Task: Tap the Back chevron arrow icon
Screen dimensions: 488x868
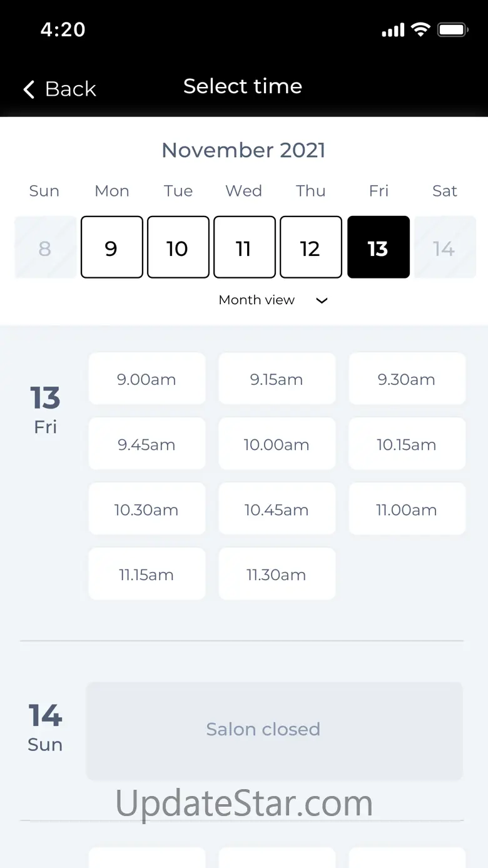Action: (29, 89)
